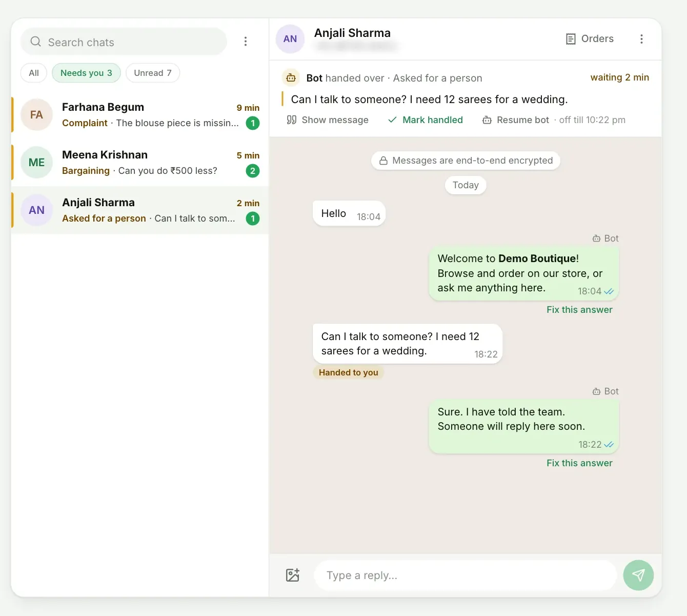Filter chats by Unread 7
Image resolution: width=687 pixels, height=616 pixels.
pyautogui.click(x=153, y=73)
